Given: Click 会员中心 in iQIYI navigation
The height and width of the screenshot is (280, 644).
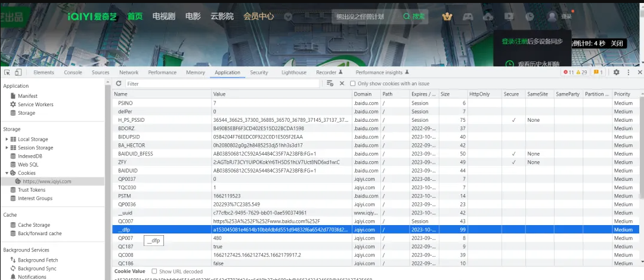Looking at the screenshot, I should [259, 17].
